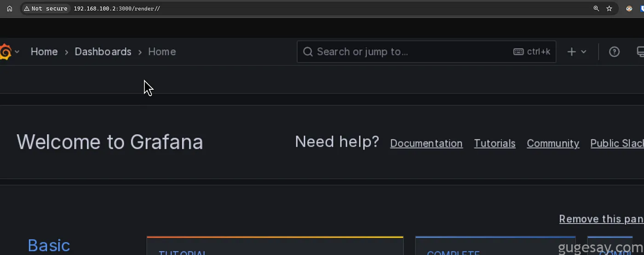The height and width of the screenshot is (255, 644).
Task: Open the news panel icon at the header edge
Action: [640, 52]
